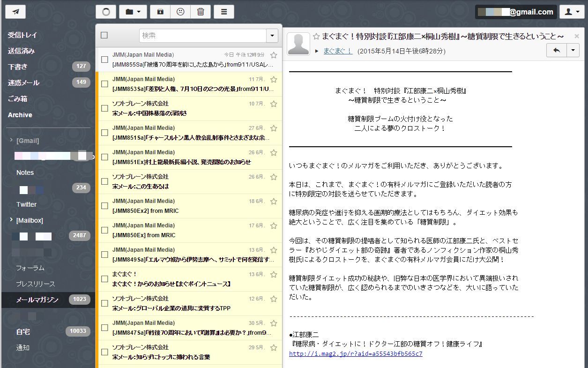Mark the message as spam with the sad face icon

(x=180, y=12)
